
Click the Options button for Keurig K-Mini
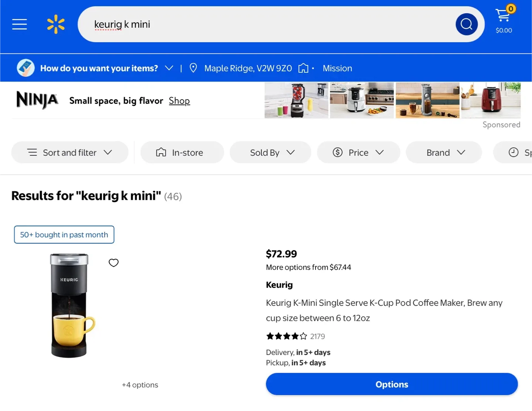point(392,384)
